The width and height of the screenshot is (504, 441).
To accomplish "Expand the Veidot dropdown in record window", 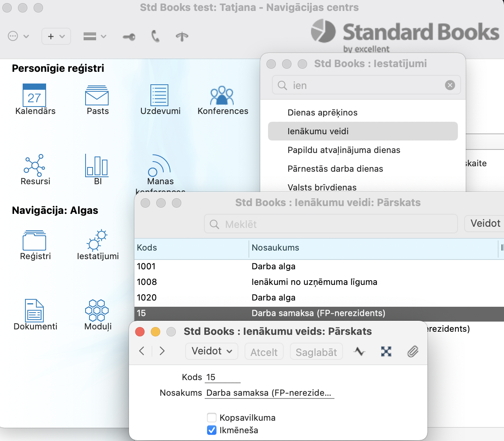I will (x=212, y=351).
